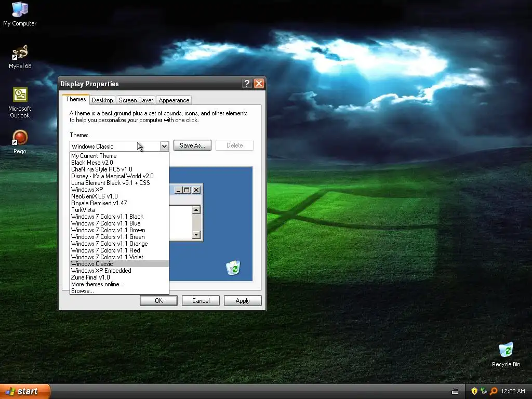
Task: Click the help question mark button
Action: pyautogui.click(x=247, y=84)
